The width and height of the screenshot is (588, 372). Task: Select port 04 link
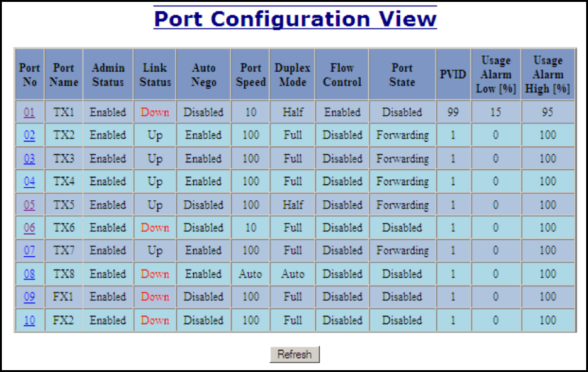click(x=30, y=182)
